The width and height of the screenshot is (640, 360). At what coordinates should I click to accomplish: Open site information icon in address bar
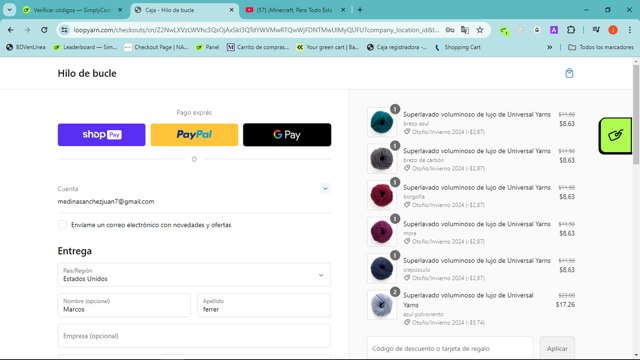(64, 30)
